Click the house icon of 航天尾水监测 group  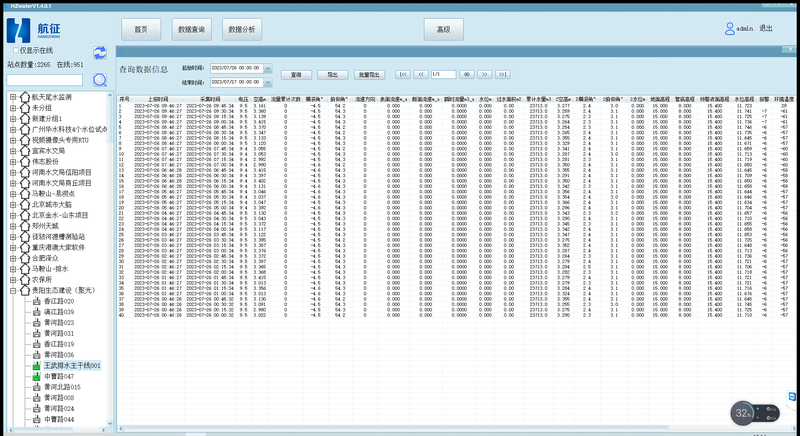[24, 97]
